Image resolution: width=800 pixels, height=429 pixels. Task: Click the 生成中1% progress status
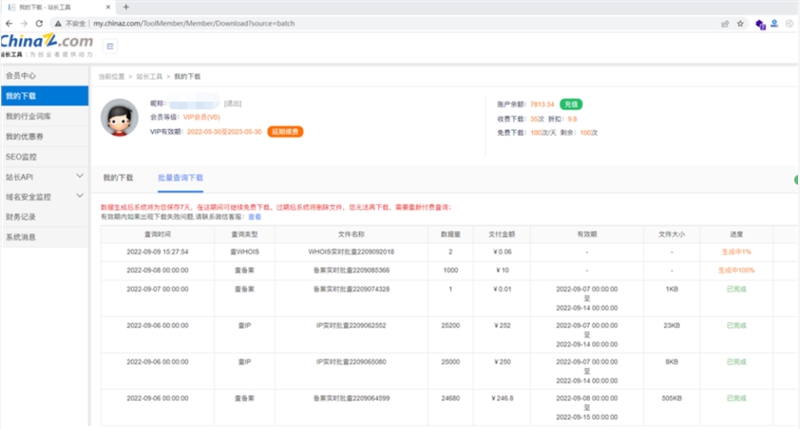click(736, 252)
